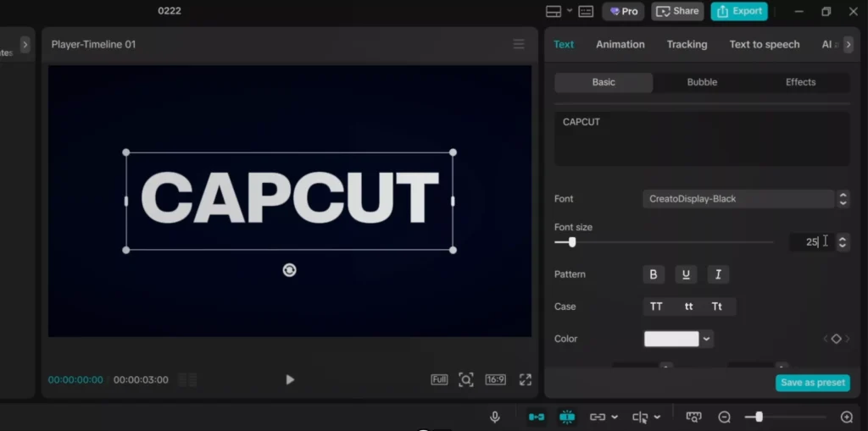Select the Bubble sub-tab
The image size is (868, 431).
click(702, 82)
